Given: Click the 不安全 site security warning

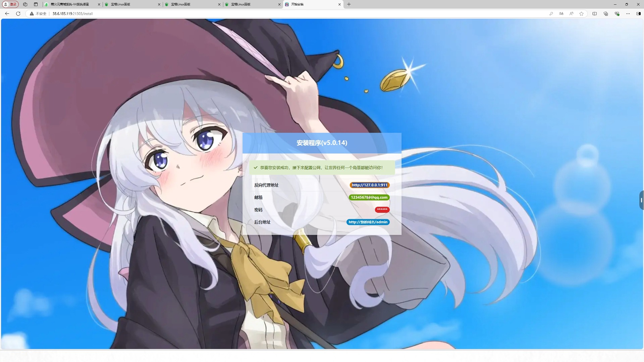Looking at the screenshot, I should (38, 14).
